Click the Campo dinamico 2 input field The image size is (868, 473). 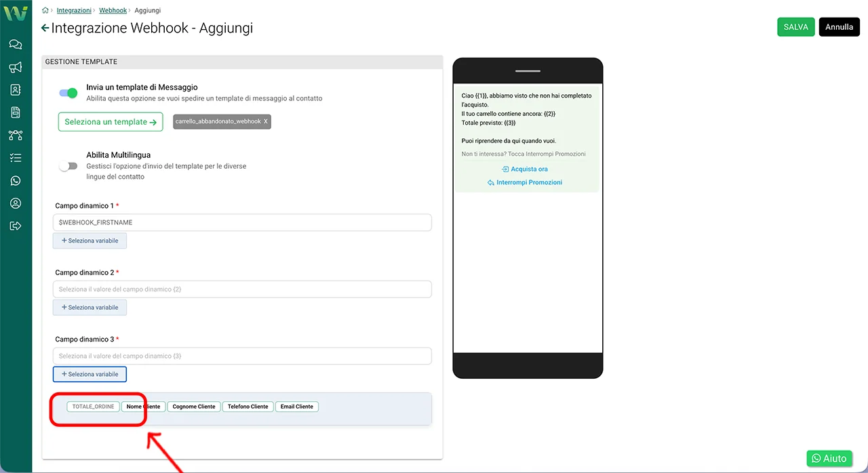coord(242,289)
